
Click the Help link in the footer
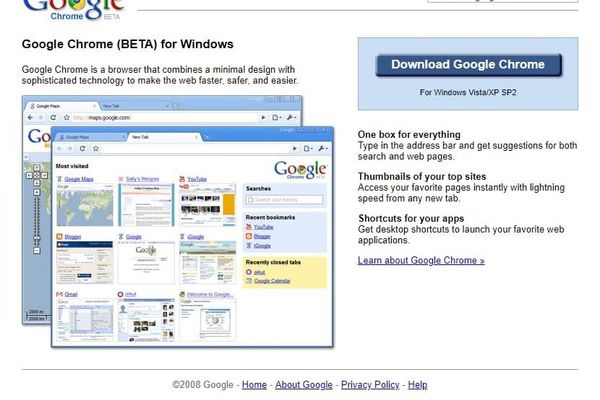(417, 385)
